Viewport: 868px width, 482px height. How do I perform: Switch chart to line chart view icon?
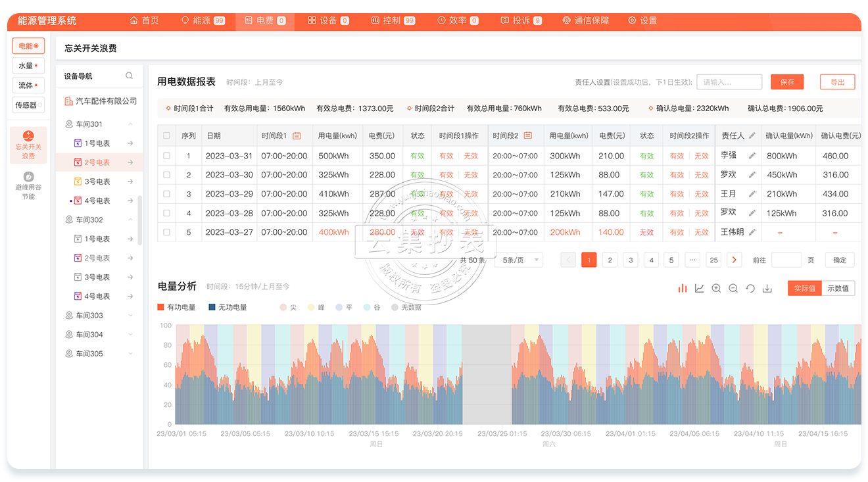700,289
